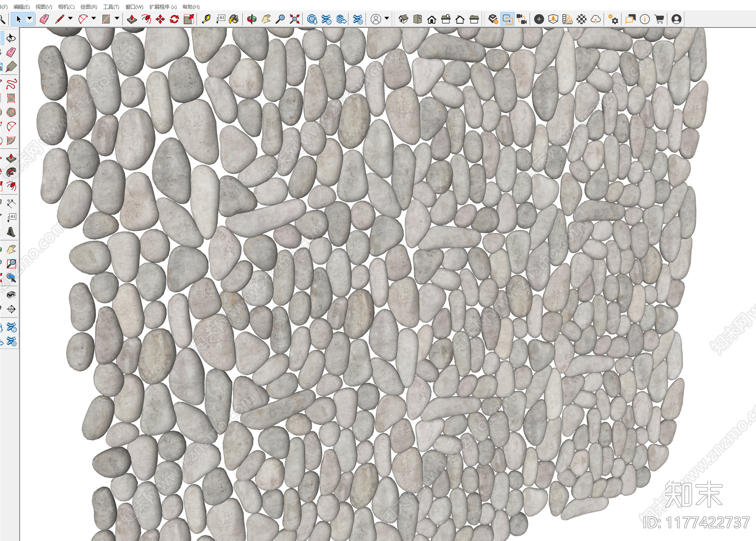Image resolution: width=756 pixels, height=541 pixels.
Task: Select Tag tool in left toolbar
Action: pos(11,66)
